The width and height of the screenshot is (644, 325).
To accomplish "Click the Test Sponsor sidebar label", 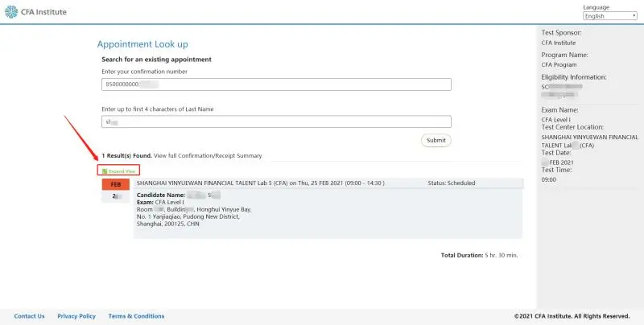I will (562, 33).
